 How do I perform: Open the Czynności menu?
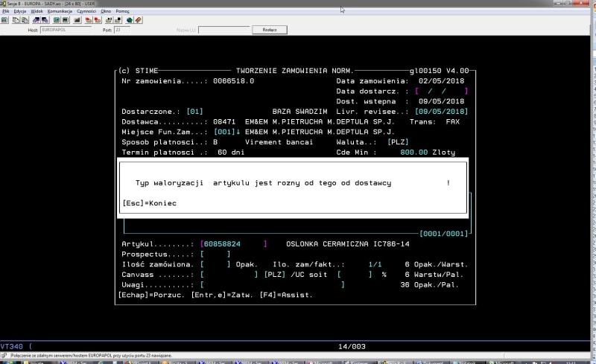(86, 11)
